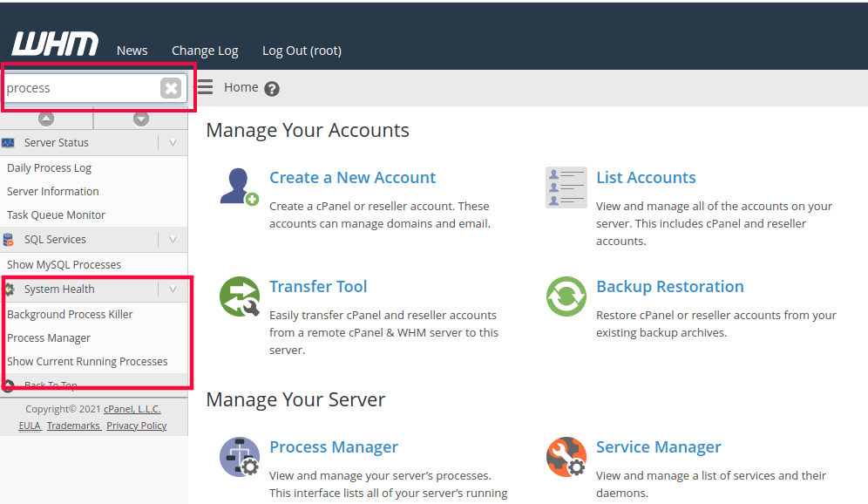The height and width of the screenshot is (504, 868).
Task: Select the Transfer Tool icon
Action: point(238,296)
